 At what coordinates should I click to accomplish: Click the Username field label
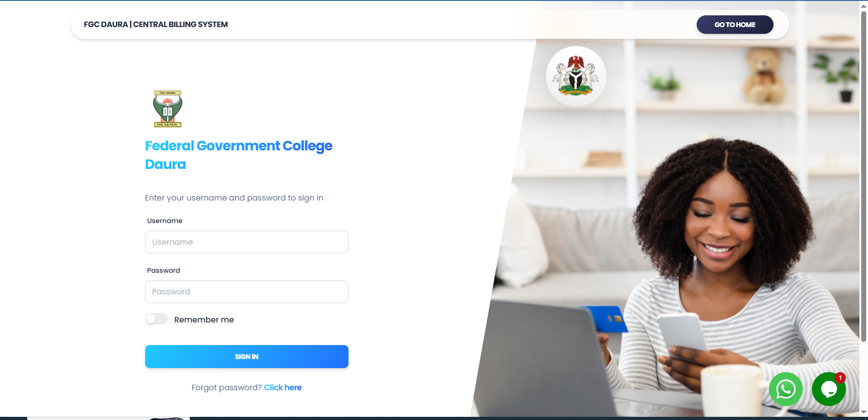click(165, 221)
